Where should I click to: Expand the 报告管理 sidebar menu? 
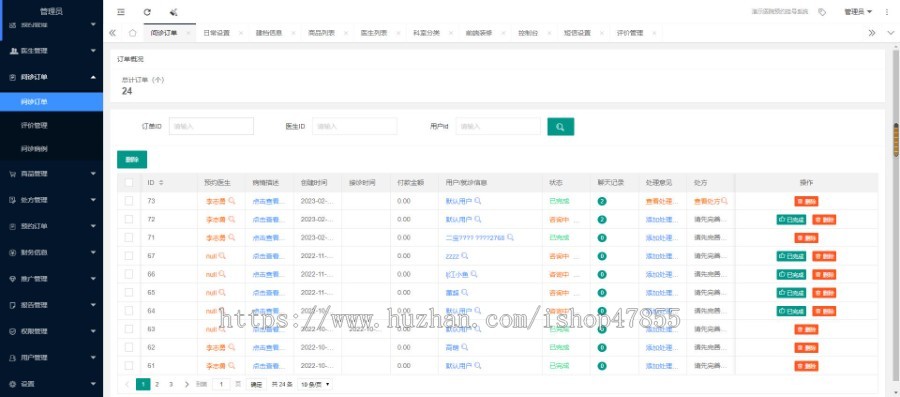pos(52,305)
